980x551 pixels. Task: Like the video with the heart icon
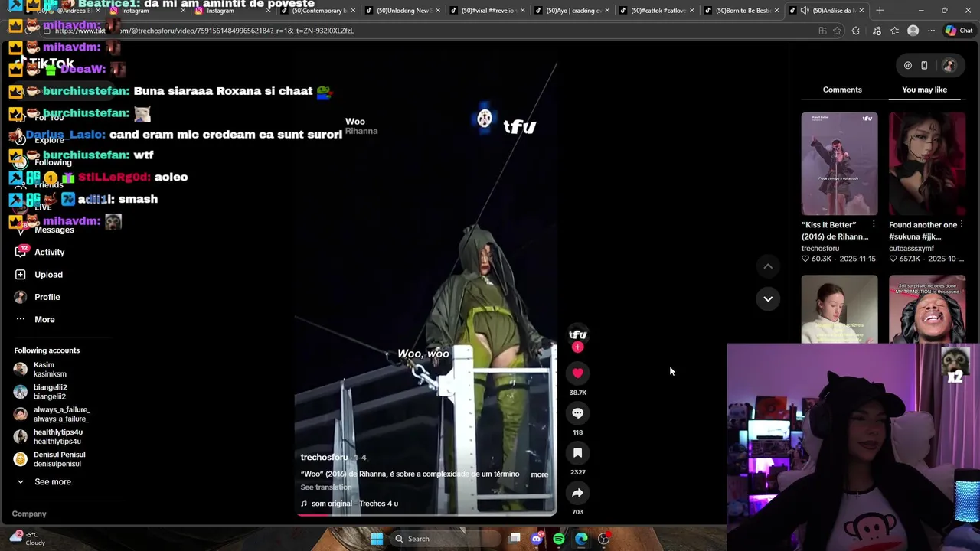577,373
